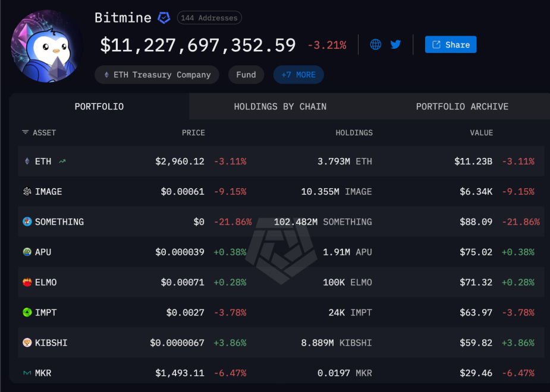Click the Share button

pyautogui.click(x=450, y=44)
